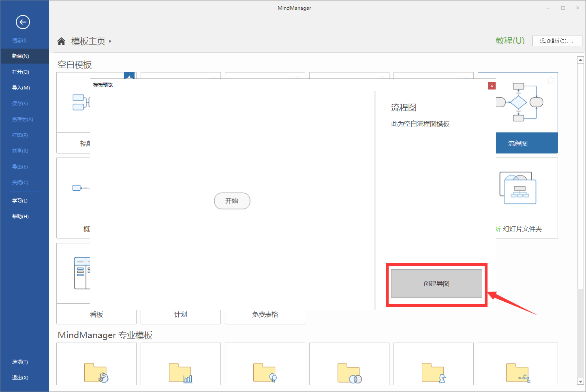
Task: Open the folder with timeline icon
Action: coord(518,373)
